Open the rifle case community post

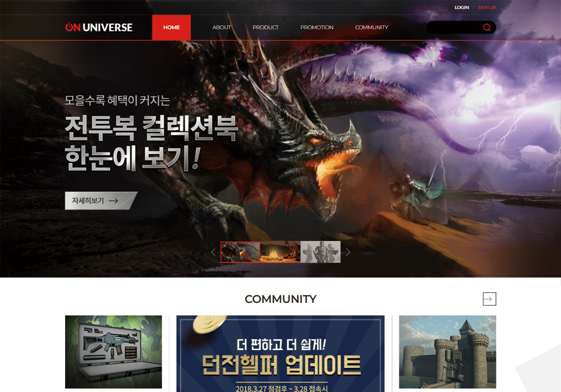pos(113,352)
